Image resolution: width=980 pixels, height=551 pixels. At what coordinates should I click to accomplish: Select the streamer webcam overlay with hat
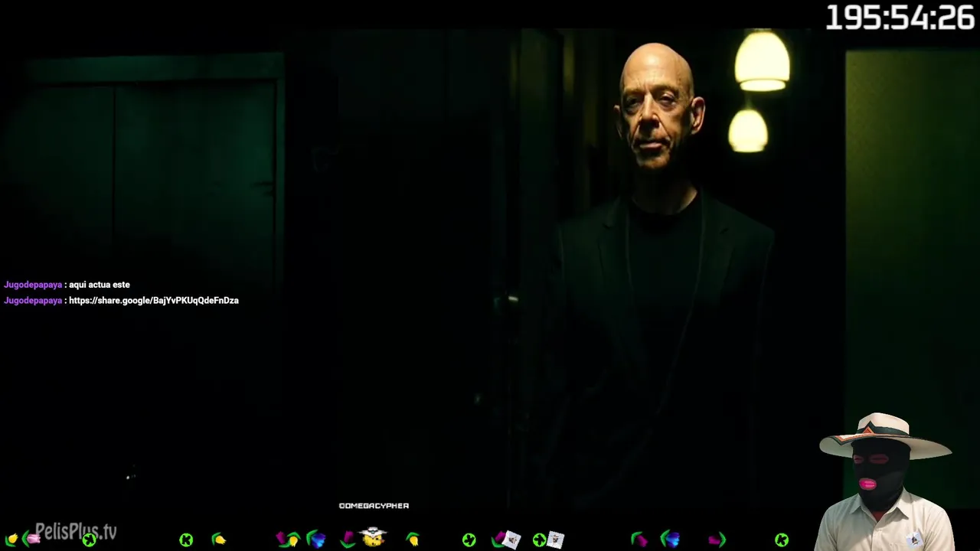click(x=885, y=482)
